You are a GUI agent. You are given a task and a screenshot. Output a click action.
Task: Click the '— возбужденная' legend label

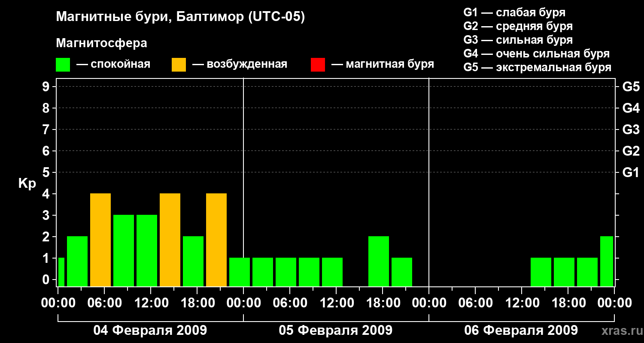(x=240, y=64)
